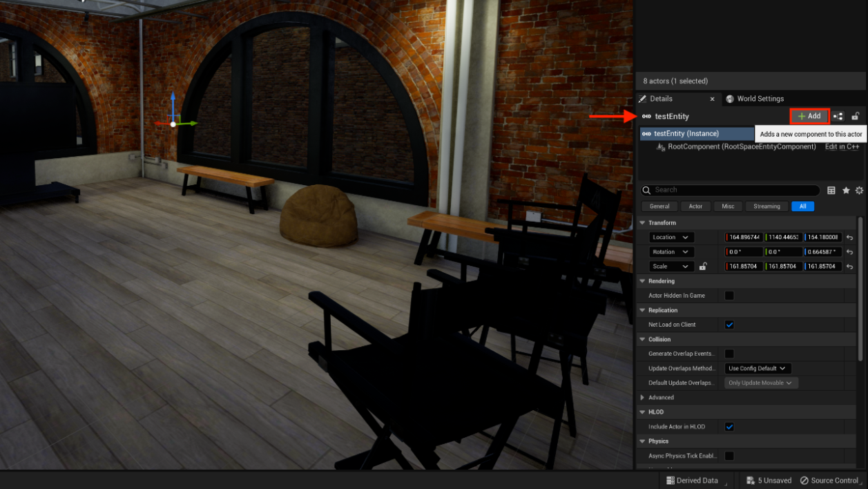Reset Location to default arrow
Viewport: 868px width, 489px height.
(x=850, y=238)
